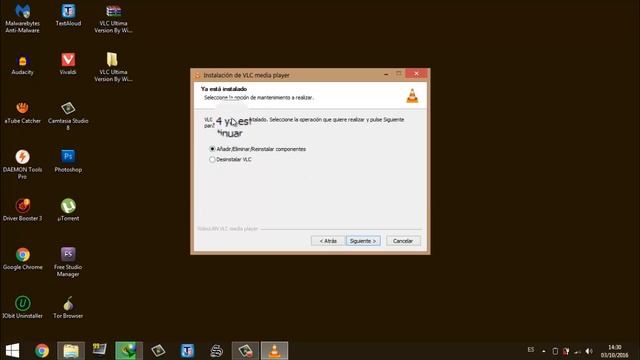Viewport: 640px width, 360px height.
Task: Open the VLC Ultima Version archive icon
Action: pyautogui.click(x=113, y=18)
